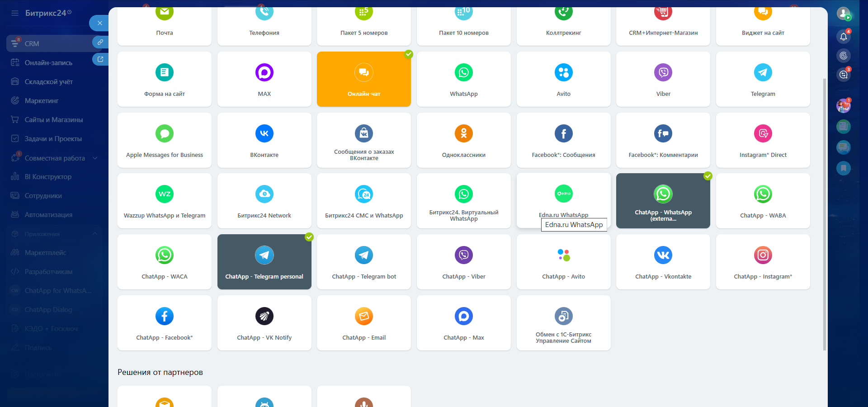Expand the Совместная работа menu
868x407 pixels.
pos(95,158)
